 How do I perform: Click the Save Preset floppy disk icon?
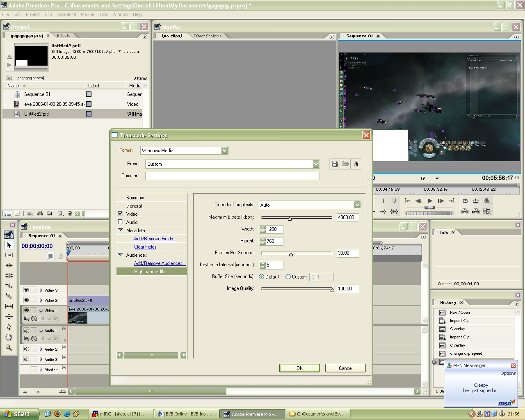pyautogui.click(x=335, y=164)
